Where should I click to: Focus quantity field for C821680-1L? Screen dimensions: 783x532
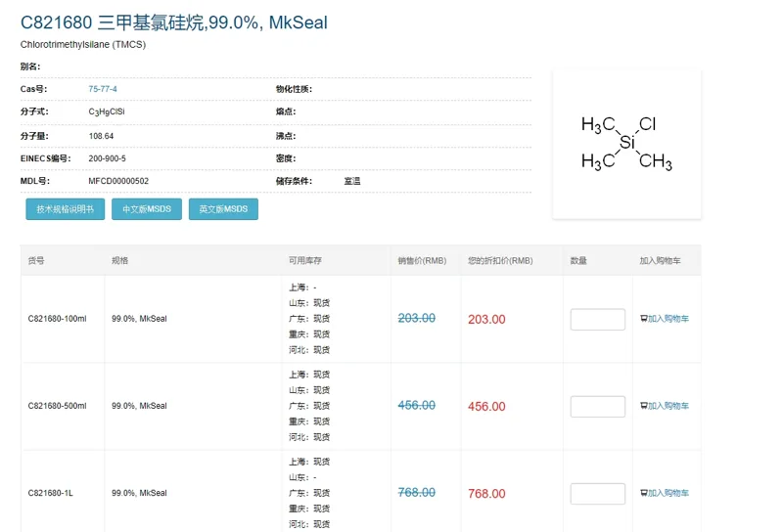coord(598,494)
